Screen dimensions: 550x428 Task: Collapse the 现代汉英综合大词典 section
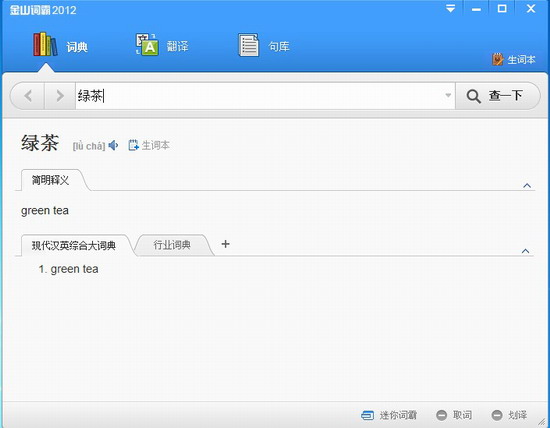(x=525, y=251)
